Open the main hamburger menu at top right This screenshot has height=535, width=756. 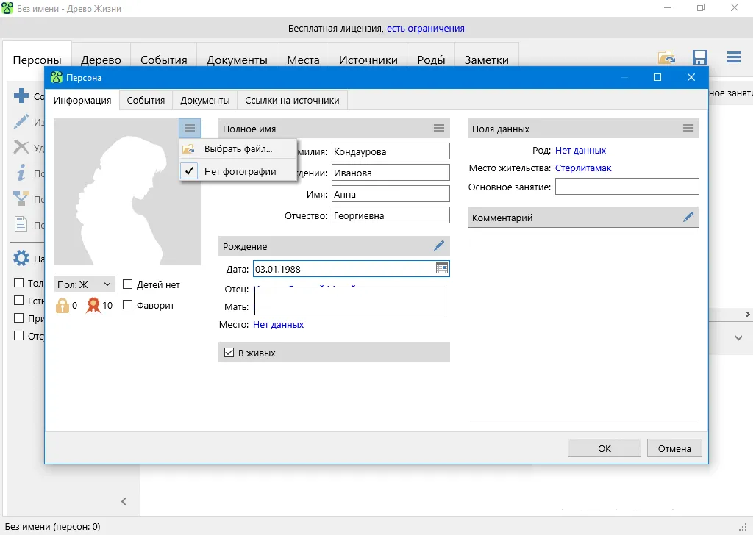[x=733, y=57]
